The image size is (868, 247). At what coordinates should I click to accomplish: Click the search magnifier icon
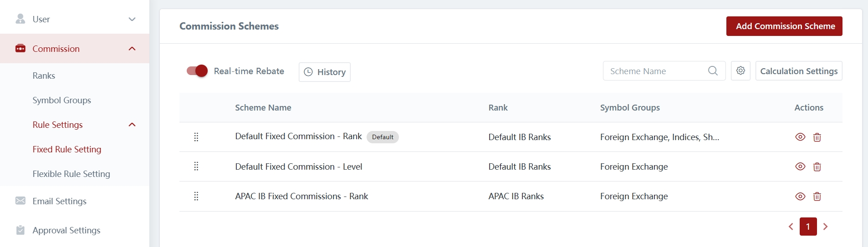[713, 71]
